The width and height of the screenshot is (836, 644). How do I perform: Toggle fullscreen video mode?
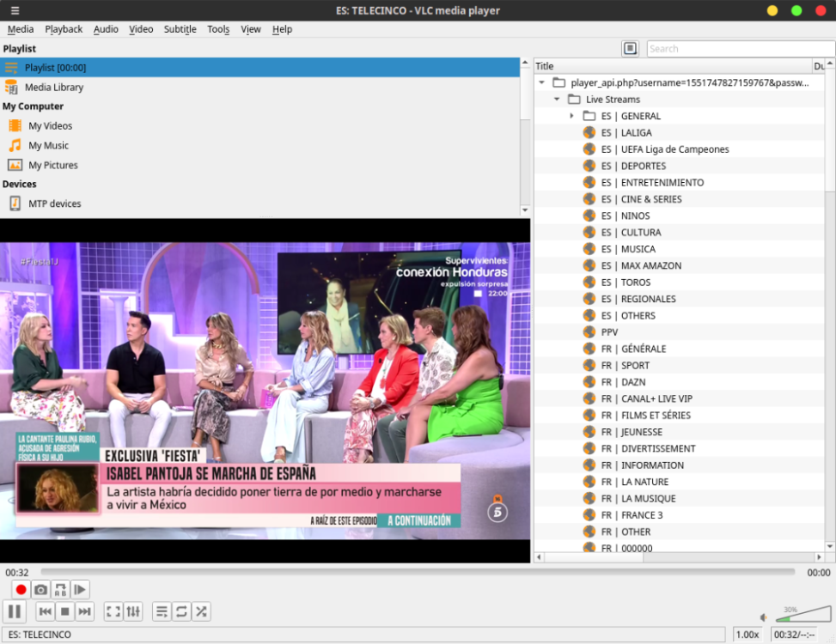113,611
